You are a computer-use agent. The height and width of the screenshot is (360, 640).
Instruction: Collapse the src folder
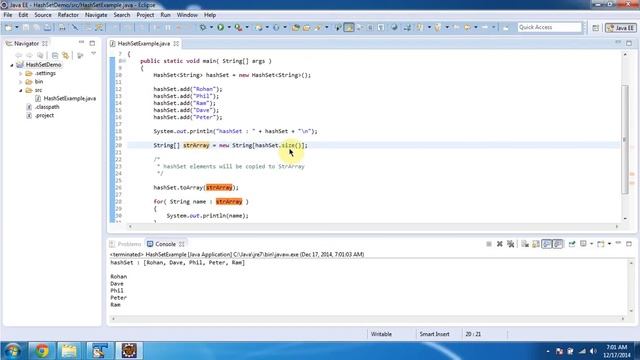coord(20,90)
